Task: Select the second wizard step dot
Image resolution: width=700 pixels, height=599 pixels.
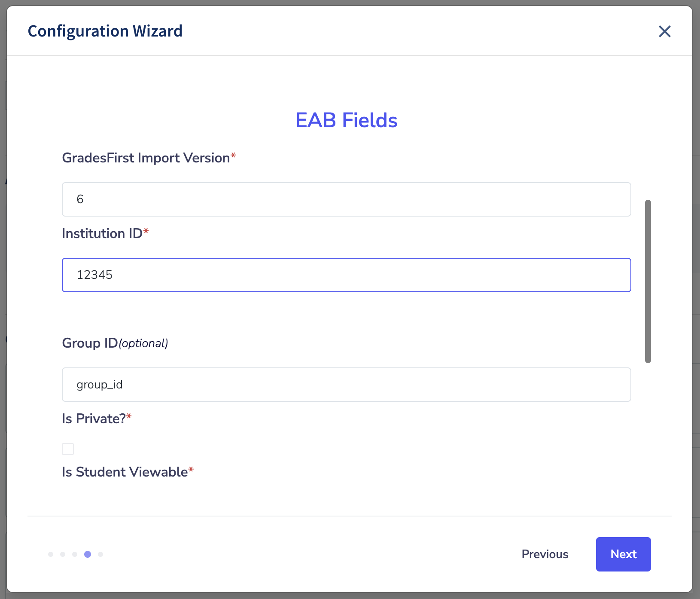Action: tap(63, 554)
